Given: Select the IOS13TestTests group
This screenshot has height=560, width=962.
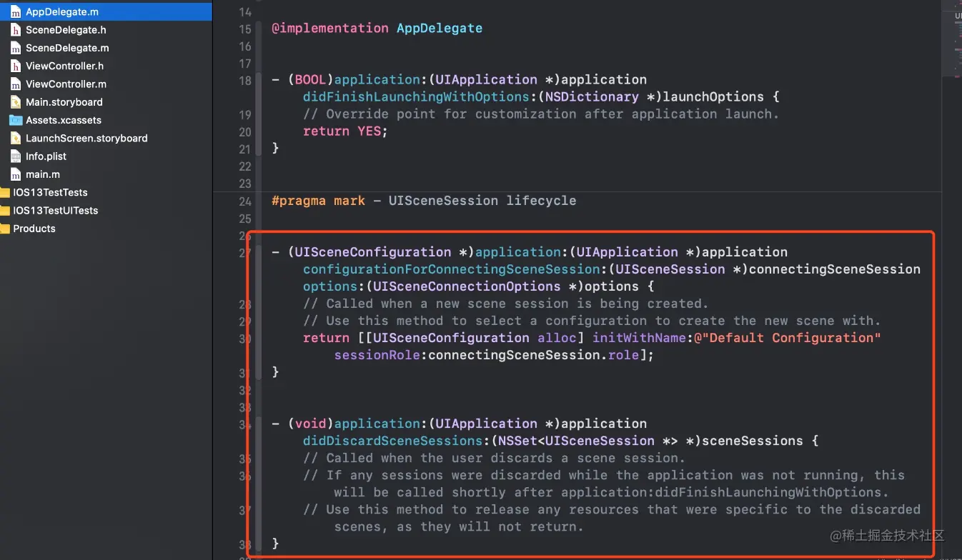Looking at the screenshot, I should click(50, 192).
